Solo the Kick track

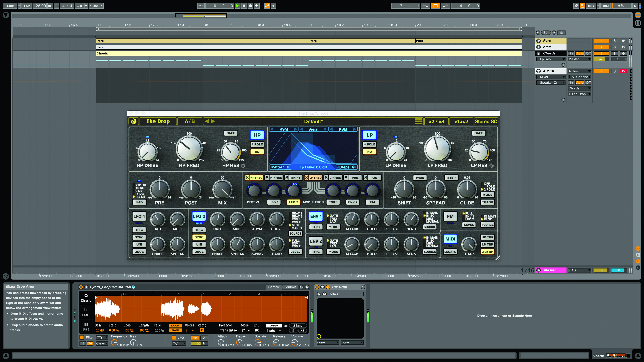[614, 47]
